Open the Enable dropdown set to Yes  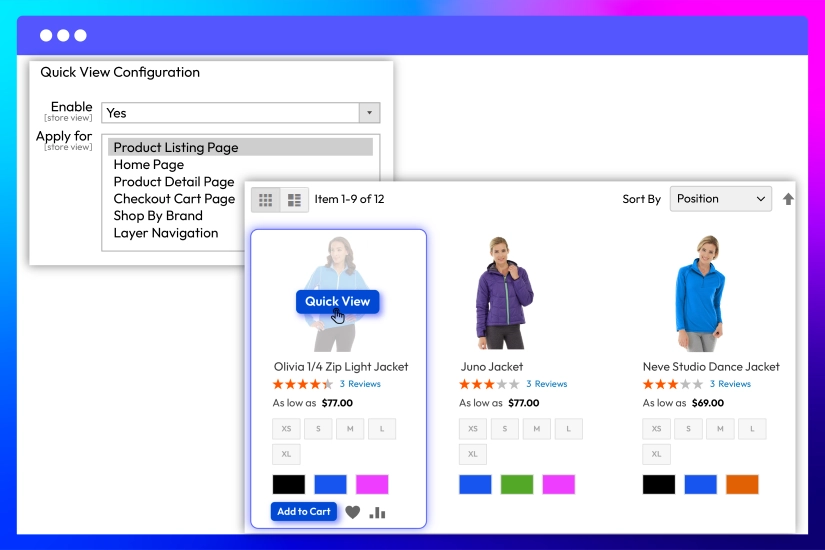coord(240,113)
